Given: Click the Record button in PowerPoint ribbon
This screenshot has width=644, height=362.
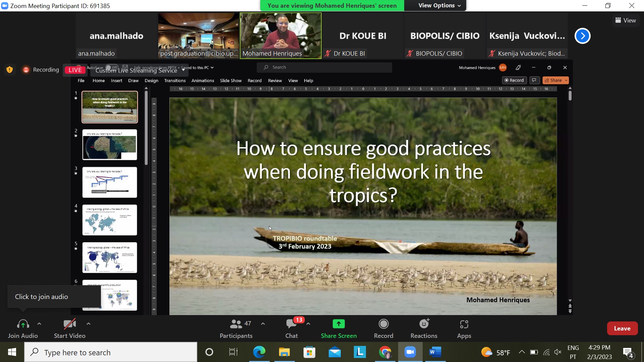Looking at the screenshot, I should coord(514,80).
